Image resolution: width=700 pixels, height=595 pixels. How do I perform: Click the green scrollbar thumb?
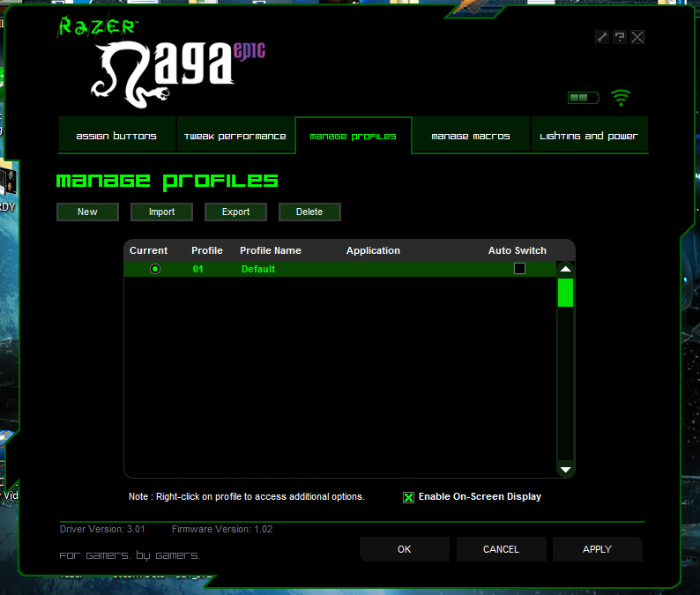pyautogui.click(x=565, y=292)
